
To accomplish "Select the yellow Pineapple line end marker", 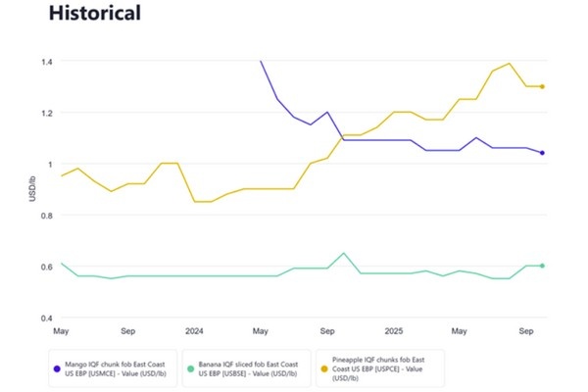I will [x=543, y=86].
